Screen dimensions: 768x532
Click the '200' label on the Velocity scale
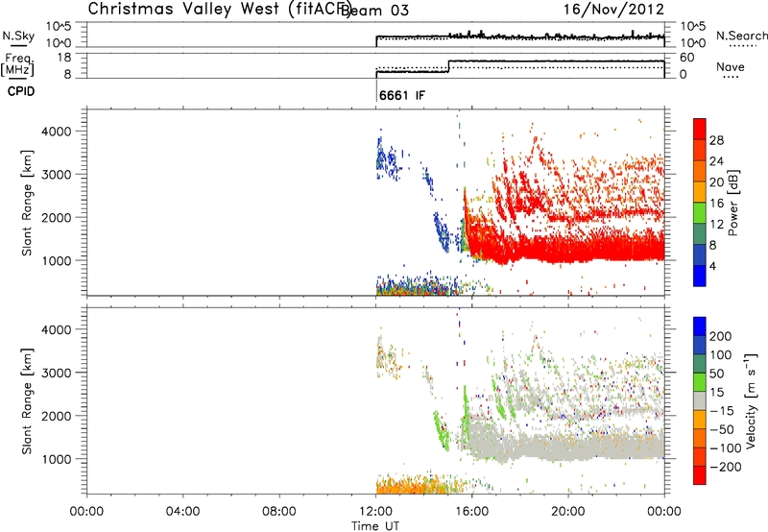pos(721,336)
